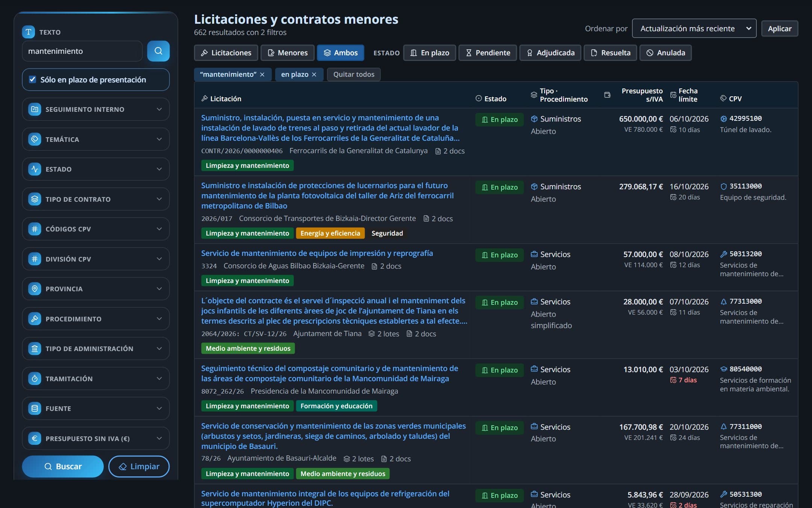Click the graduation cap icon beside 80540000

723,369
